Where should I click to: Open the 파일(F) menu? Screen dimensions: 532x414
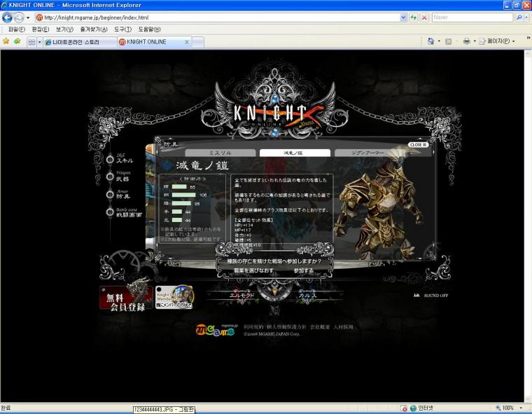coord(16,29)
